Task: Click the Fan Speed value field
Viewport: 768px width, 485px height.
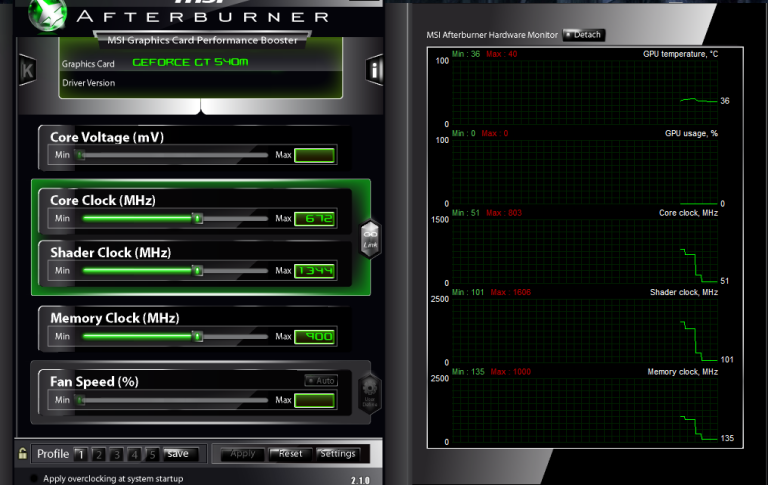Action: point(314,400)
